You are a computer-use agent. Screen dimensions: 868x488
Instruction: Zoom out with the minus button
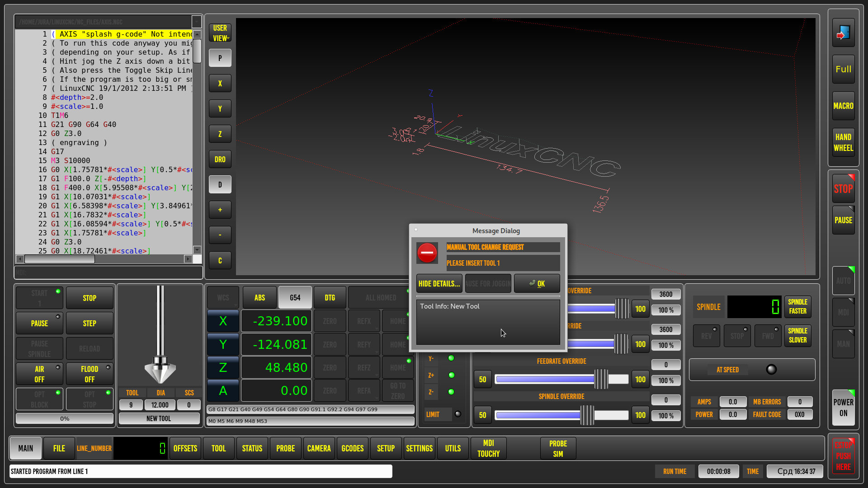click(220, 235)
